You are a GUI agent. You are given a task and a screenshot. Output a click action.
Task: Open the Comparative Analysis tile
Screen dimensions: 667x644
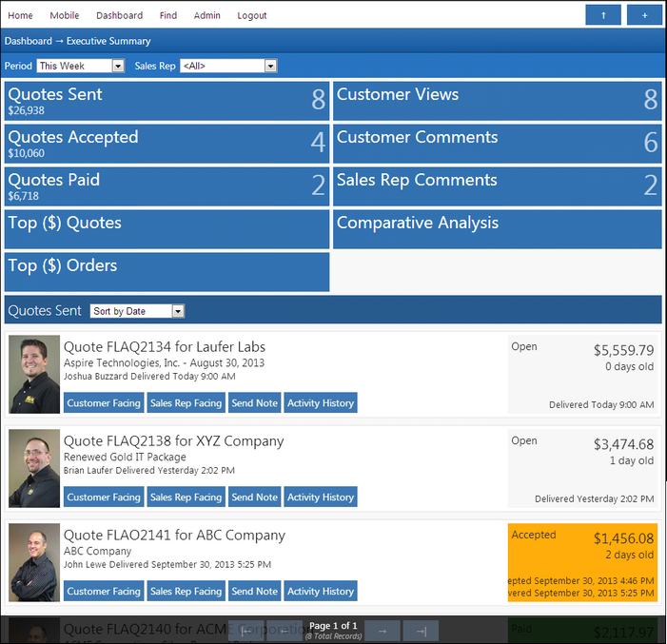[497, 229]
